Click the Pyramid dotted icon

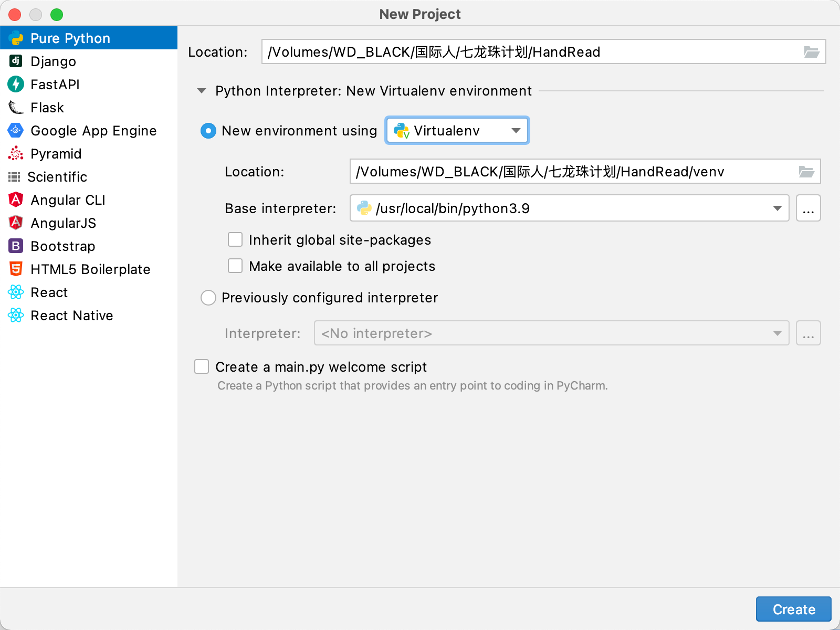[x=16, y=153]
